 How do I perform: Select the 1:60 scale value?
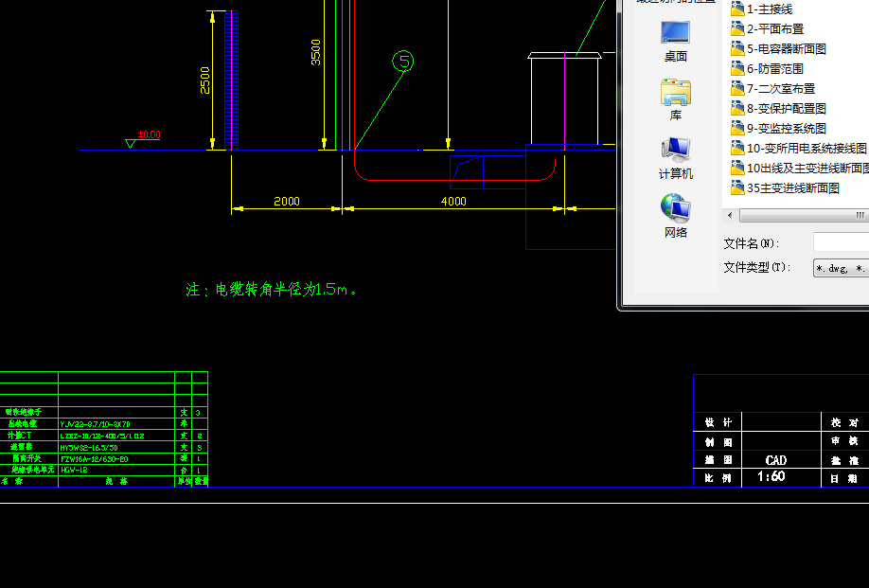(771, 476)
